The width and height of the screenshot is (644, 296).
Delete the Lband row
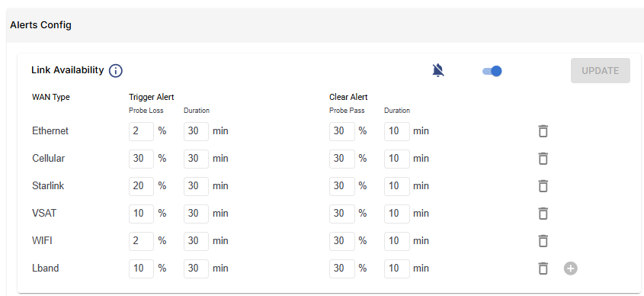pos(543,268)
